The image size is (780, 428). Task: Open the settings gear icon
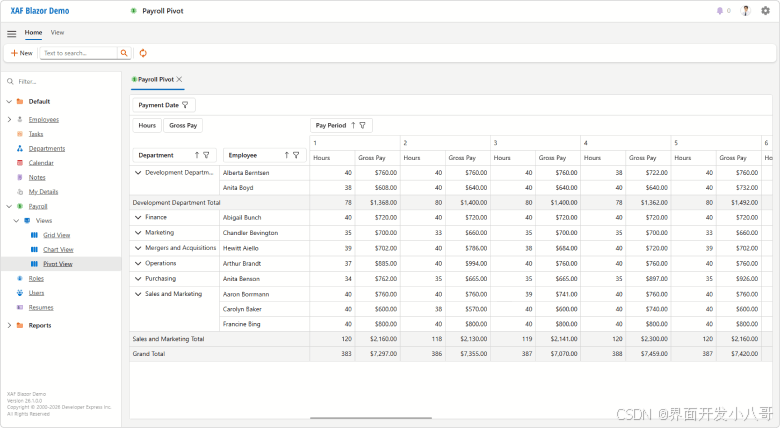coord(765,10)
